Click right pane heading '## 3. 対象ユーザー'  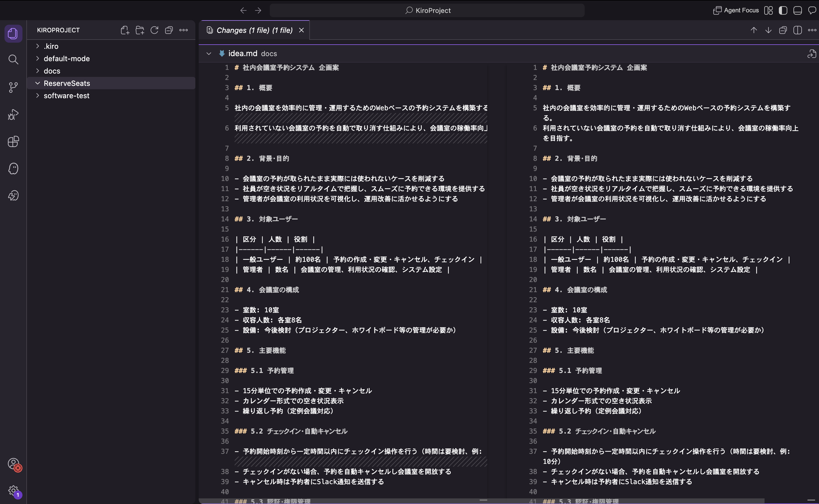click(x=574, y=219)
